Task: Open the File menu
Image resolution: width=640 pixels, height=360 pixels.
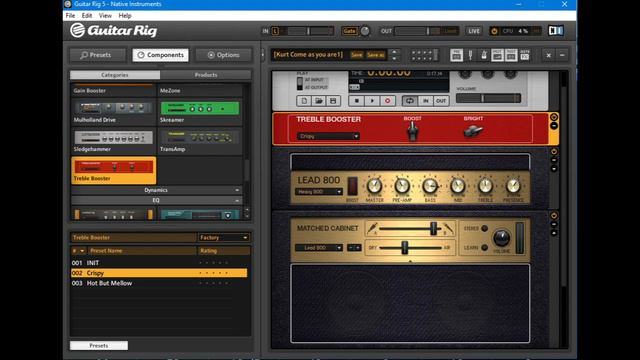Action: point(70,16)
